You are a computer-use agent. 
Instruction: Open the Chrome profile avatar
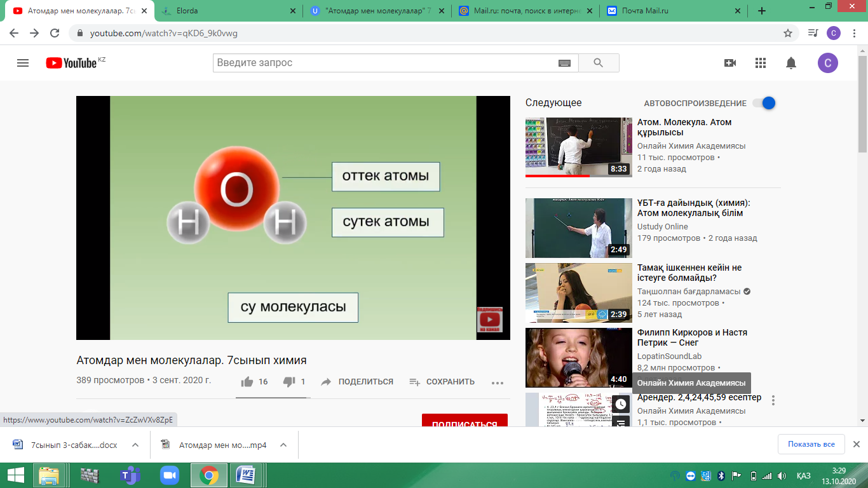(x=834, y=33)
